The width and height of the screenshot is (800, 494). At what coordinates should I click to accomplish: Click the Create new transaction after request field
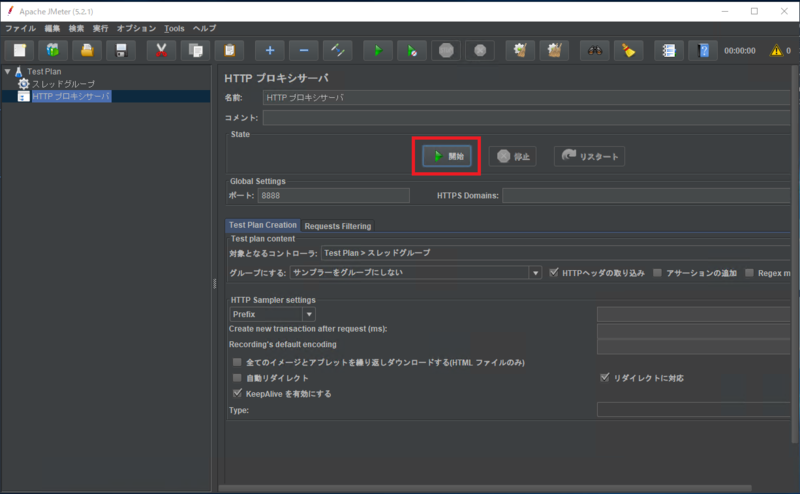tap(693, 331)
